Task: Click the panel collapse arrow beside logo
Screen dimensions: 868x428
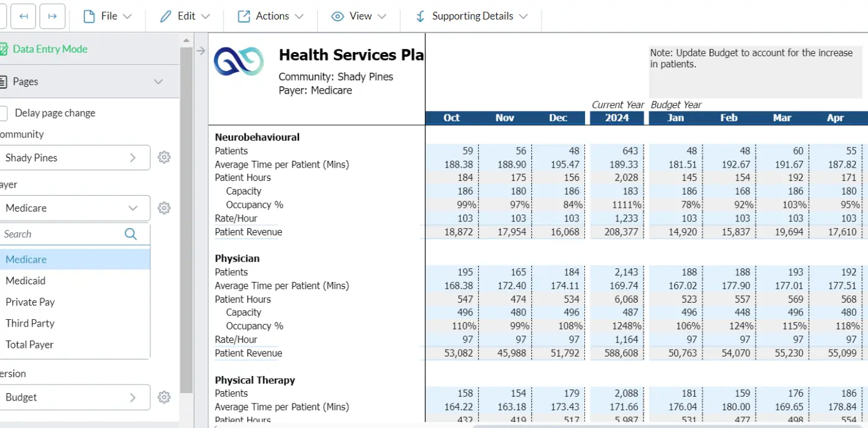Action: pyautogui.click(x=200, y=51)
